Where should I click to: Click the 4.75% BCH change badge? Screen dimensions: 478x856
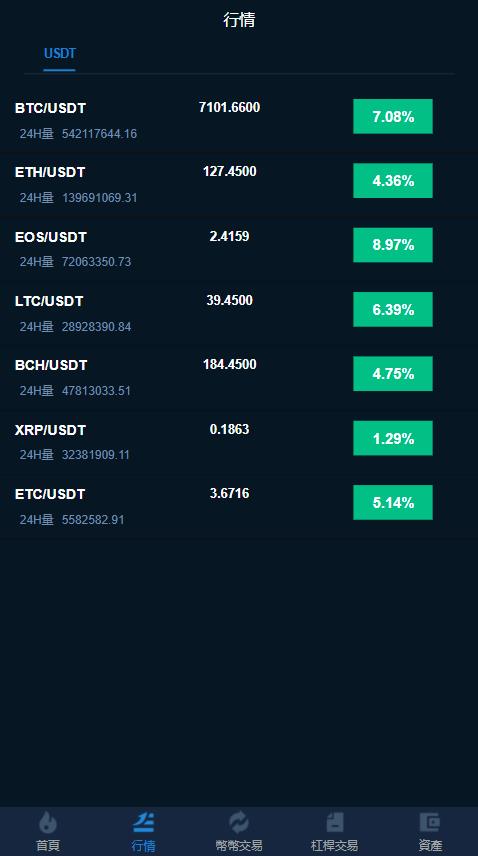click(x=393, y=374)
